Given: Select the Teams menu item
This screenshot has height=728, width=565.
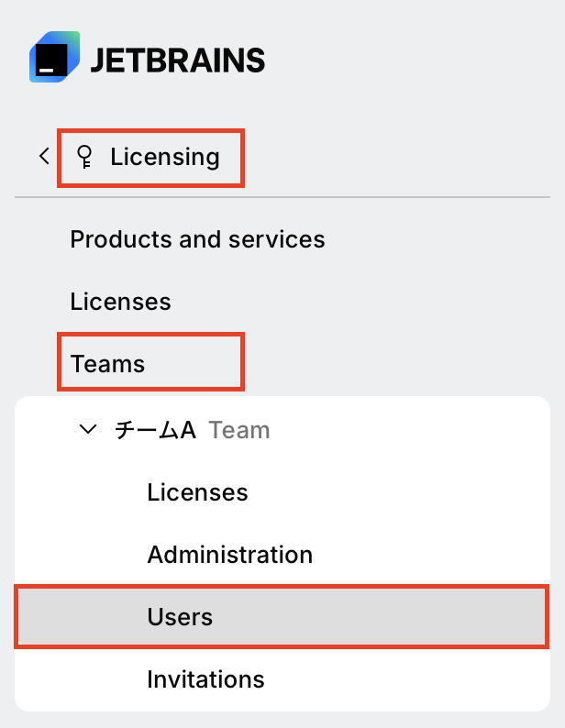Looking at the screenshot, I should pyautogui.click(x=107, y=363).
